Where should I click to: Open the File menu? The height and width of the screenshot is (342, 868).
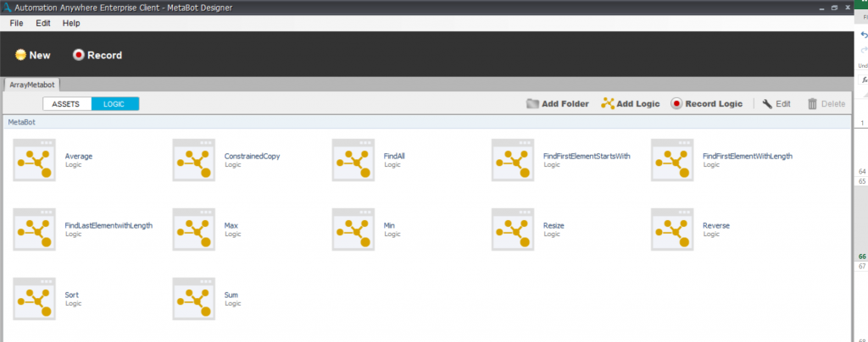pyautogui.click(x=17, y=23)
